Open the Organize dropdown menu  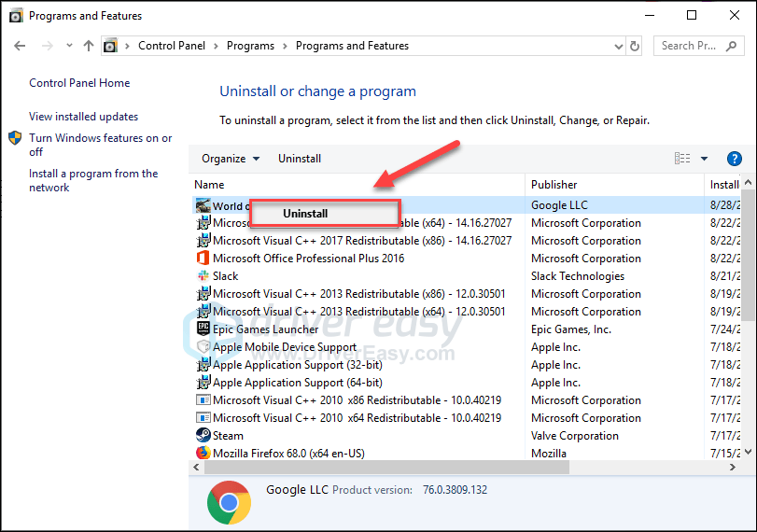point(231,159)
